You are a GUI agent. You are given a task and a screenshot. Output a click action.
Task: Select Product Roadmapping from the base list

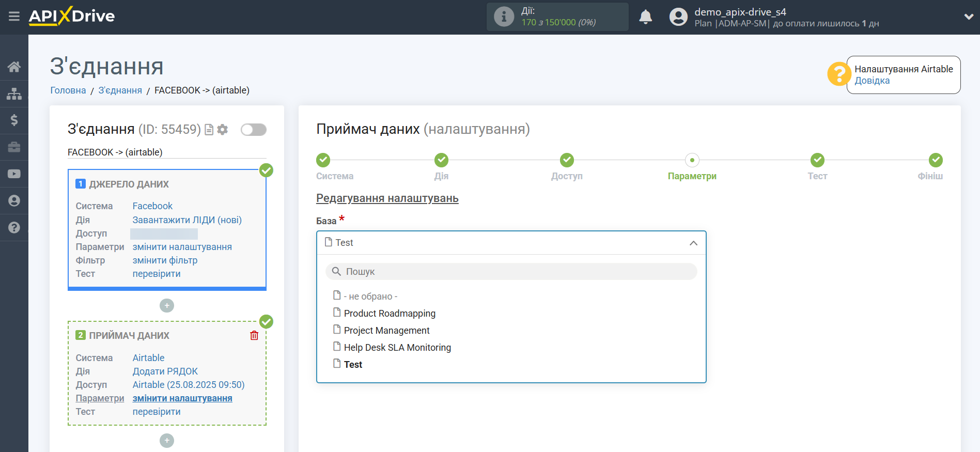pos(390,314)
